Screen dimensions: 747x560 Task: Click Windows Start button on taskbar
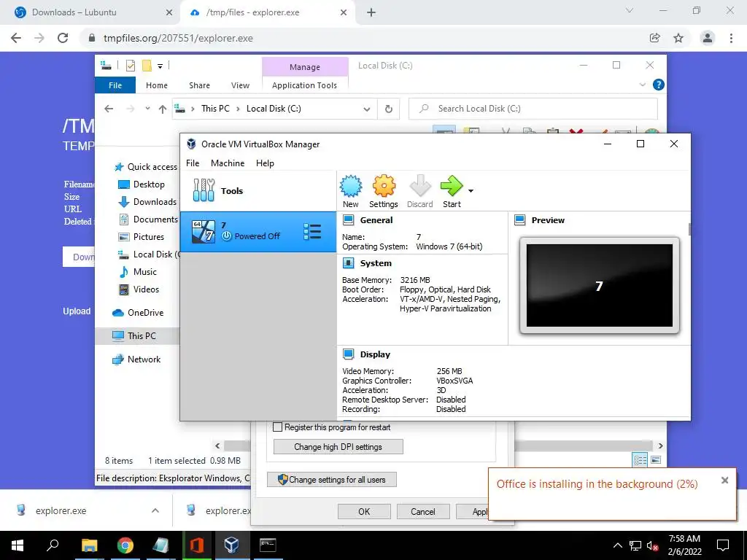point(18,545)
